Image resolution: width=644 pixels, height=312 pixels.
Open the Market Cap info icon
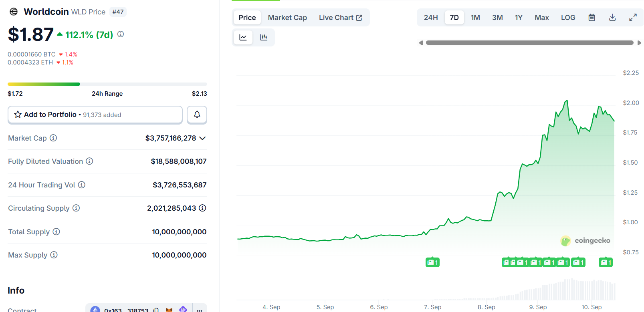coord(53,138)
